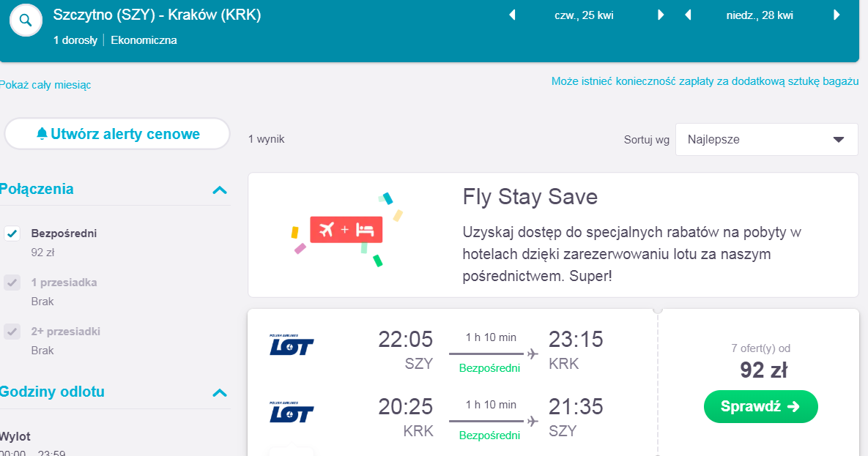This screenshot has height=456, width=868.
Task: Open the extra baggage payment notice link
Action: [705, 81]
